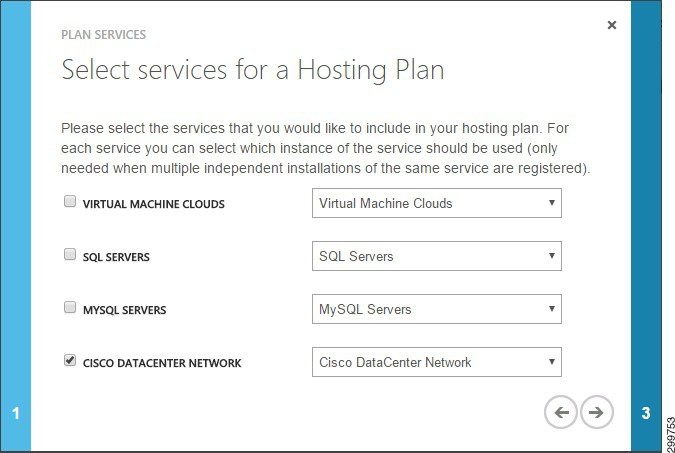This screenshot has width=675, height=453.
Task: Expand the SQL Servers instance dropdown
Action: [437, 256]
